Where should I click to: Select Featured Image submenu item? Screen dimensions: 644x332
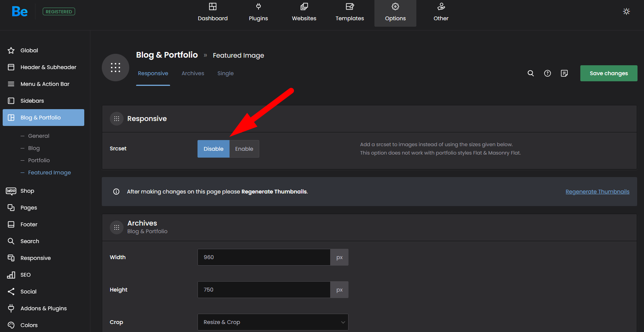pyautogui.click(x=50, y=172)
